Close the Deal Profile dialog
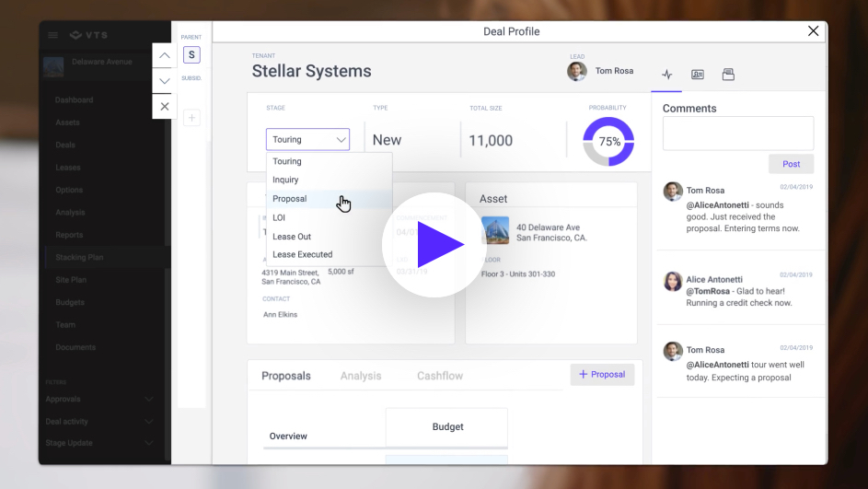 813,31
